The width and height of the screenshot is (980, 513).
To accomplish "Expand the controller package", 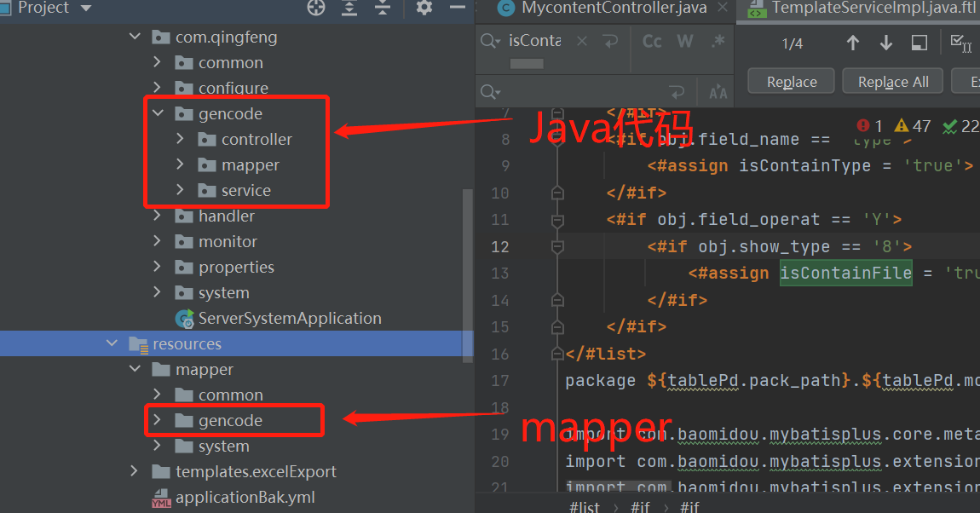I will click(x=180, y=139).
